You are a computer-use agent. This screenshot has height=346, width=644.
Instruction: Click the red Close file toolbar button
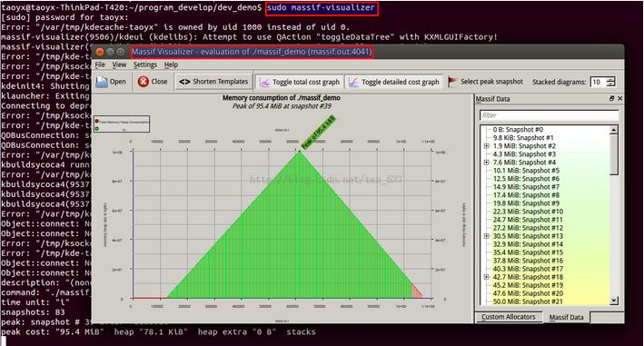coord(153,82)
